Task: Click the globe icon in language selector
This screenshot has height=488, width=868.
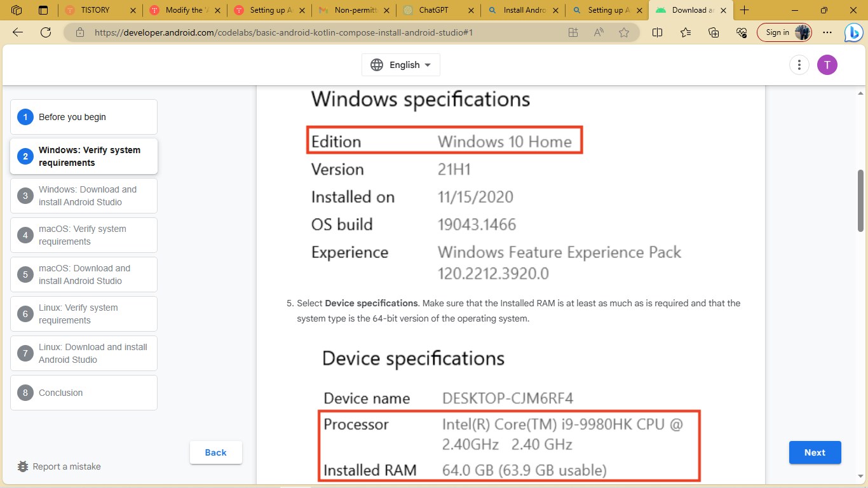Action: pyautogui.click(x=377, y=65)
